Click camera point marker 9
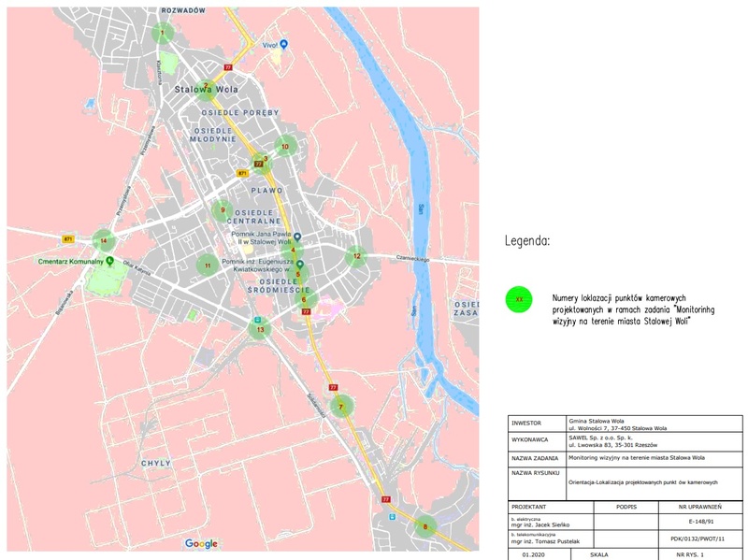 (x=223, y=210)
